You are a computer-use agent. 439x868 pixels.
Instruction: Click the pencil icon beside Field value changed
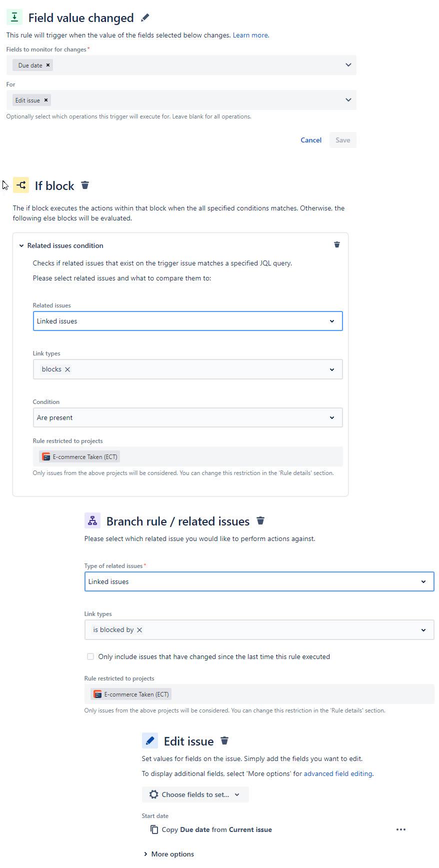pos(145,18)
